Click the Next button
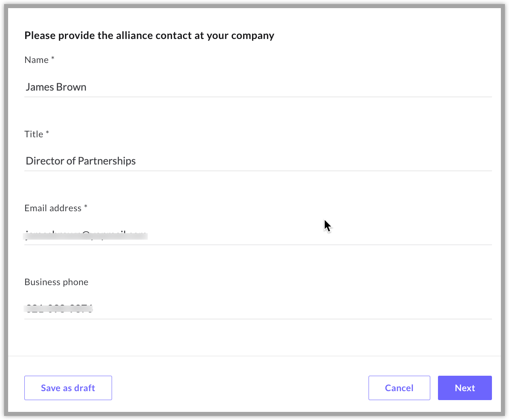The height and width of the screenshot is (420, 509). [x=465, y=388]
